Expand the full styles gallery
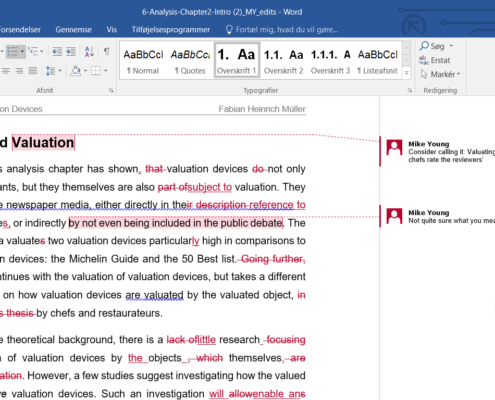The height and width of the screenshot is (400, 495). 407,73
